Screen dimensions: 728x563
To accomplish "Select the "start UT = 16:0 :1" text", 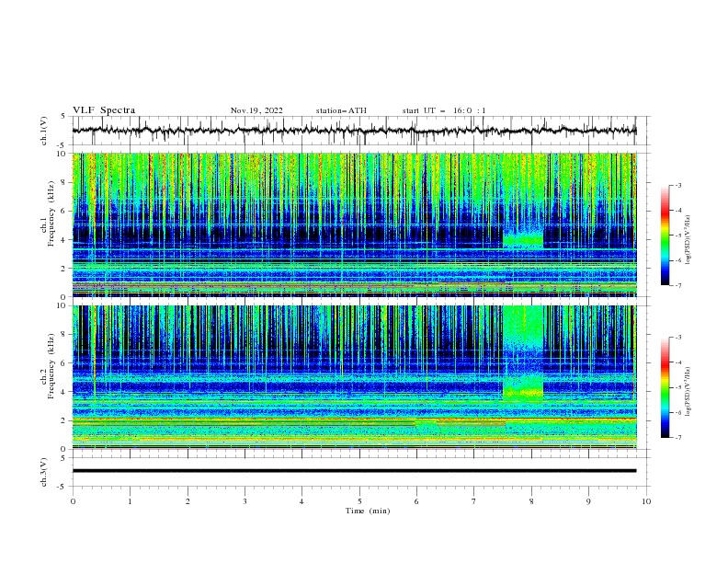I will point(444,110).
